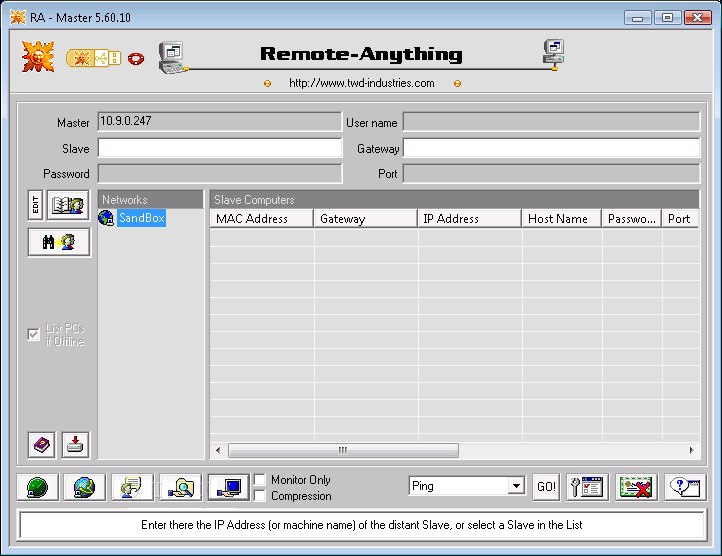Open the purple help book icon
Image resolution: width=722 pixels, height=556 pixels.
41,445
